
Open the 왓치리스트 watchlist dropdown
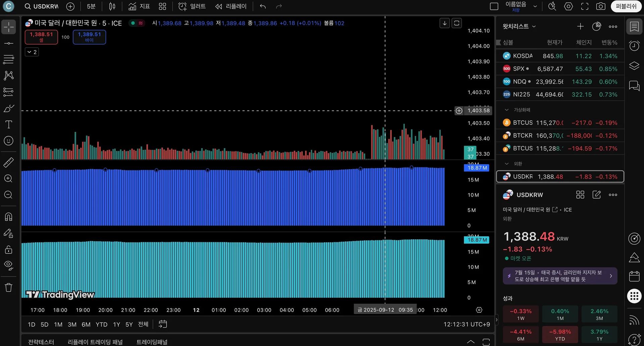(x=519, y=26)
